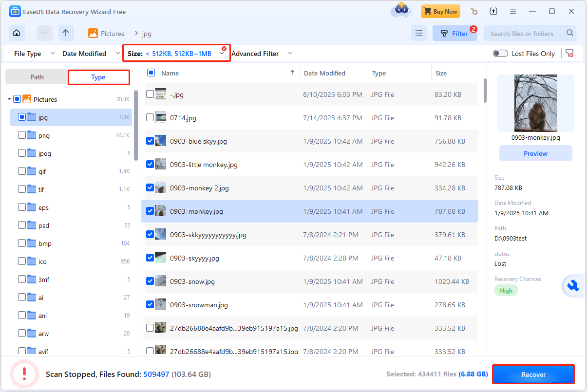Click the Recover button

click(x=533, y=374)
